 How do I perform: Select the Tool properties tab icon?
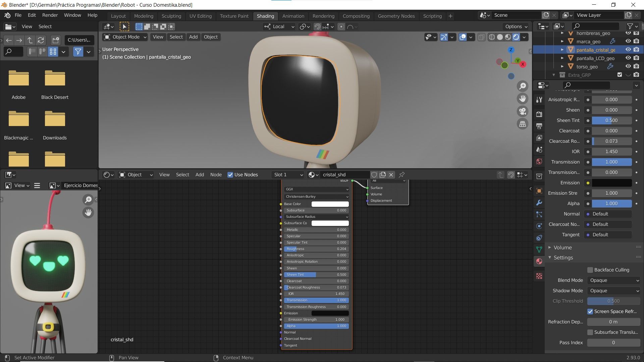[x=539, y=100]
